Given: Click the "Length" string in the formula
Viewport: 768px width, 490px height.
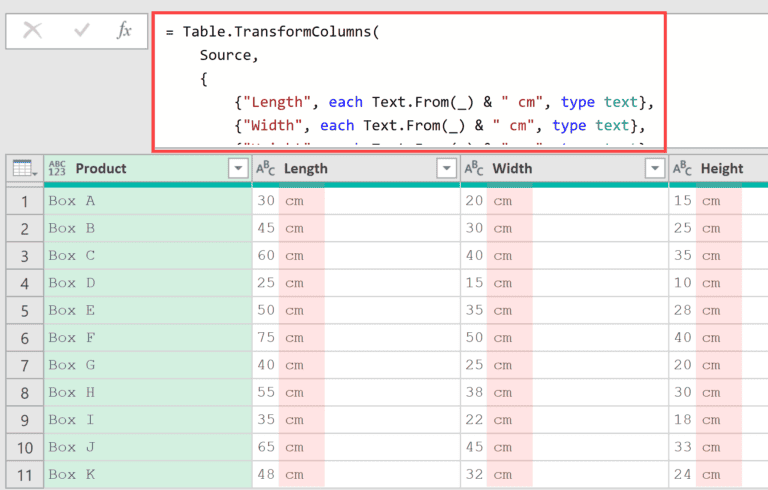Looking at the screenshot, I should (277, 102).
